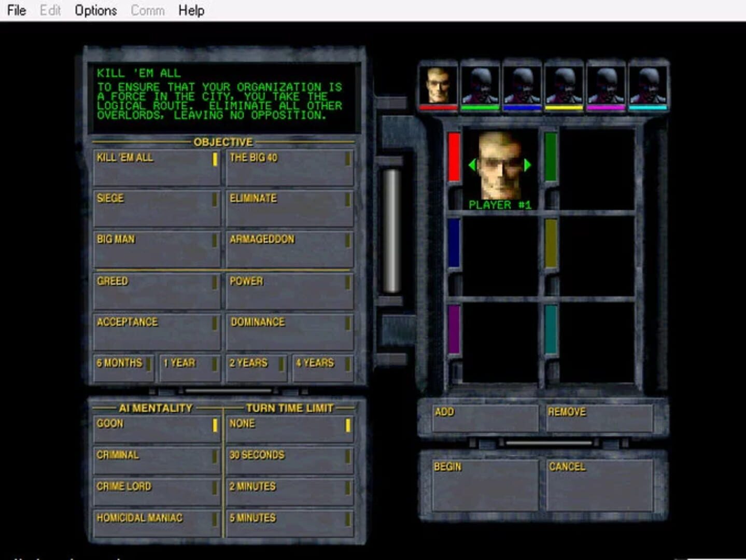Open the Options menu
The width and height of the screenshot is (746, 560).
click(x=95, y=10)
